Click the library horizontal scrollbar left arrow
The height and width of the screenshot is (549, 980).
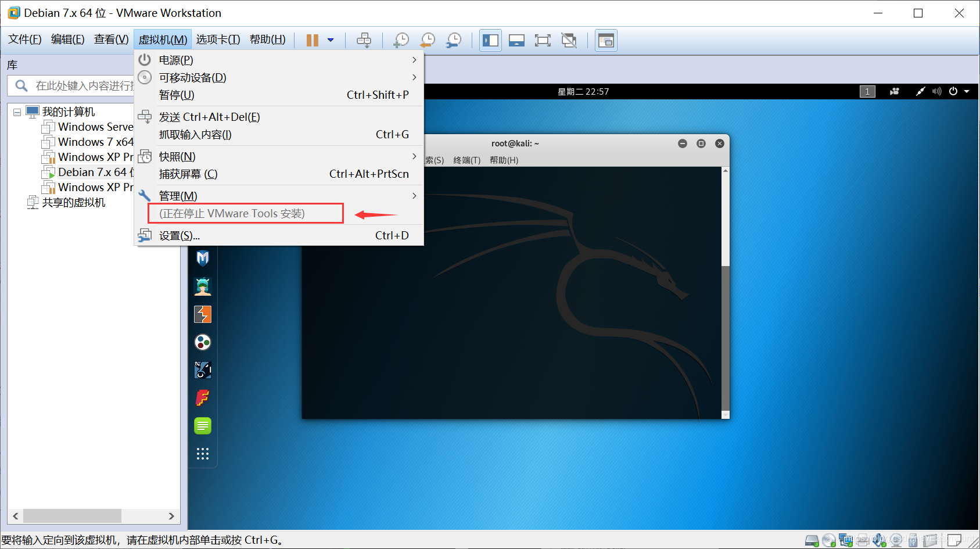coord(16,516)
